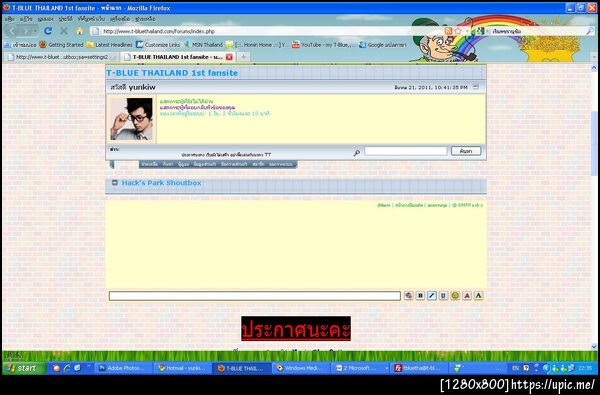This screenshot has width=600, height=395.
Task: Open the fourth Firefox menu (History)
Action: coord(65,19)
